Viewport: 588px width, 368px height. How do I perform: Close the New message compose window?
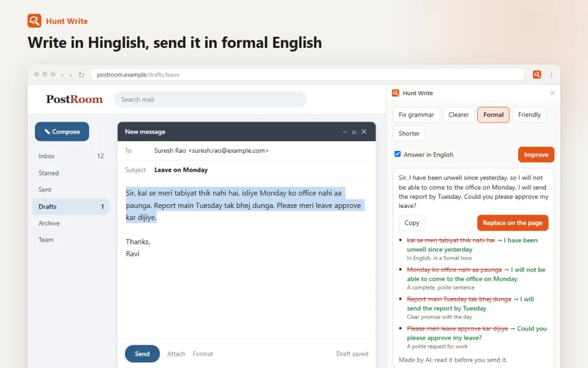364,131
